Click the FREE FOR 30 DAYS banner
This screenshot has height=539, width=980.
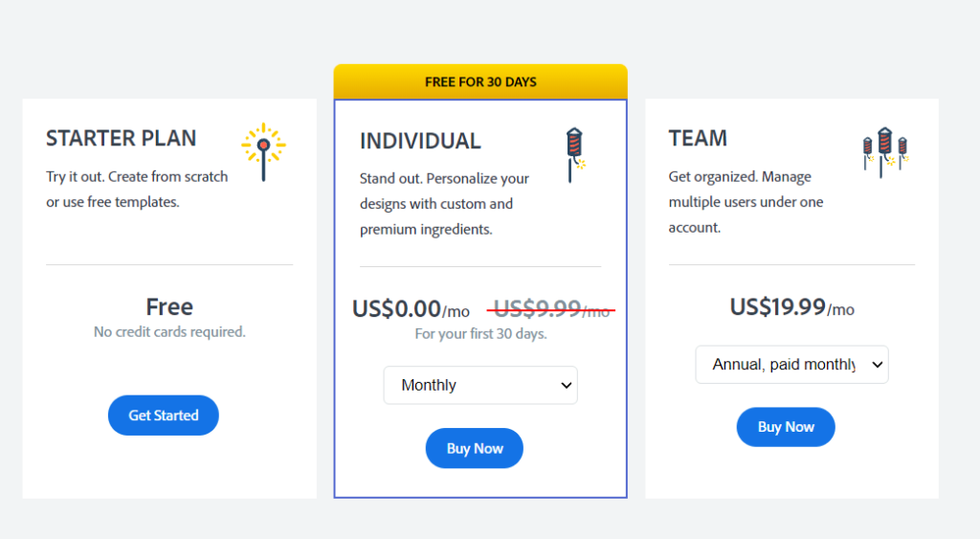[480, 82]
